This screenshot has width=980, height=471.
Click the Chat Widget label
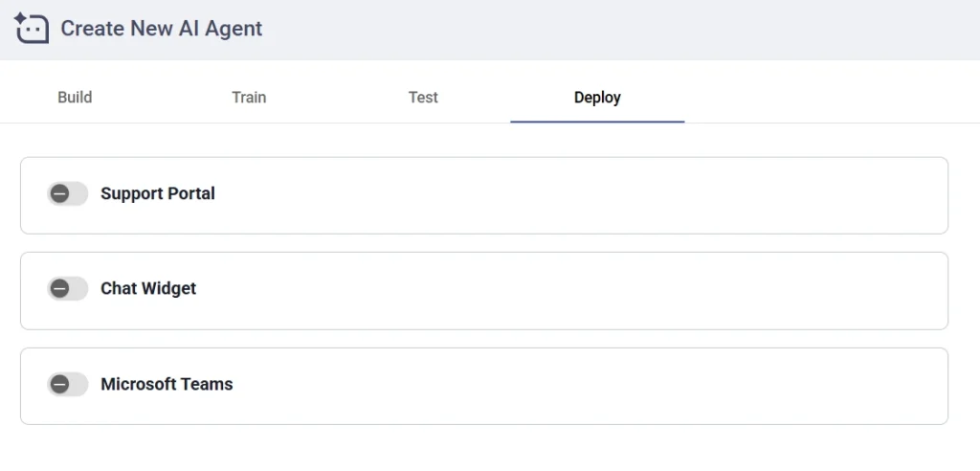148,288
